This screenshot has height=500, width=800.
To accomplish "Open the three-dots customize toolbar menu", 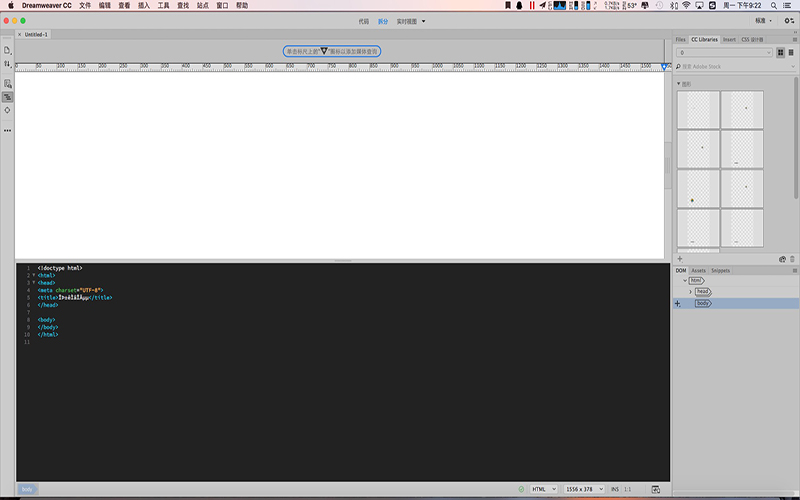I will (7, 131).
